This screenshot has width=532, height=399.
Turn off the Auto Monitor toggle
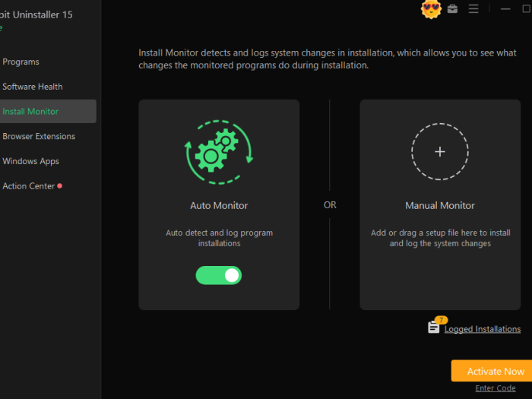click(219, 275)
